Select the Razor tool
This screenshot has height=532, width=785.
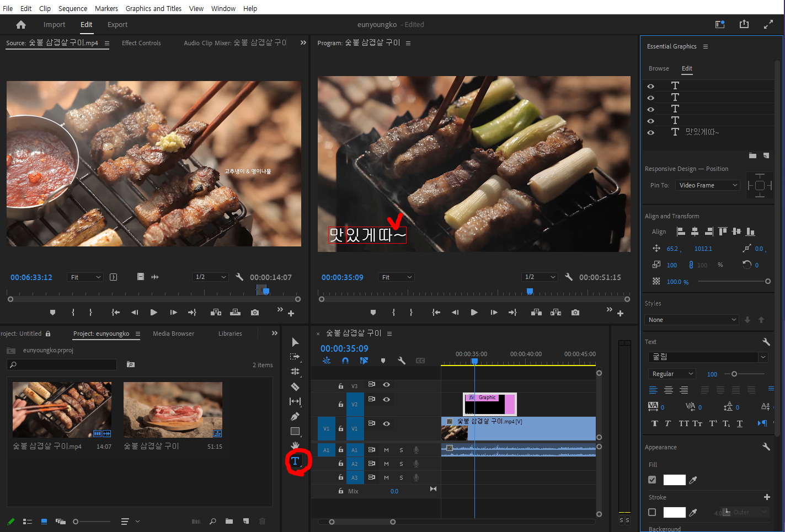point(295,386)
